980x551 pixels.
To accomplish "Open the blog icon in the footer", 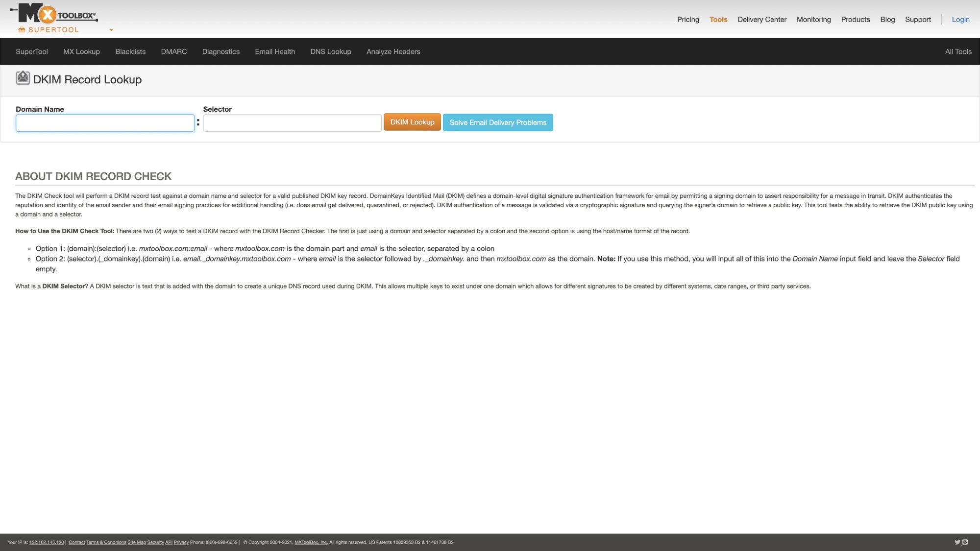I will [964, 542].
